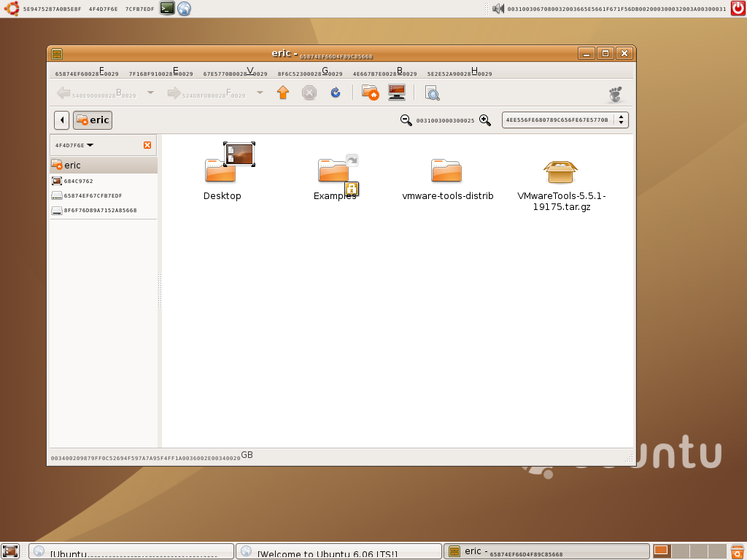Switch to the Ubuntu browser taskbar window
The image size is (747, 560).
coord(131,551)
